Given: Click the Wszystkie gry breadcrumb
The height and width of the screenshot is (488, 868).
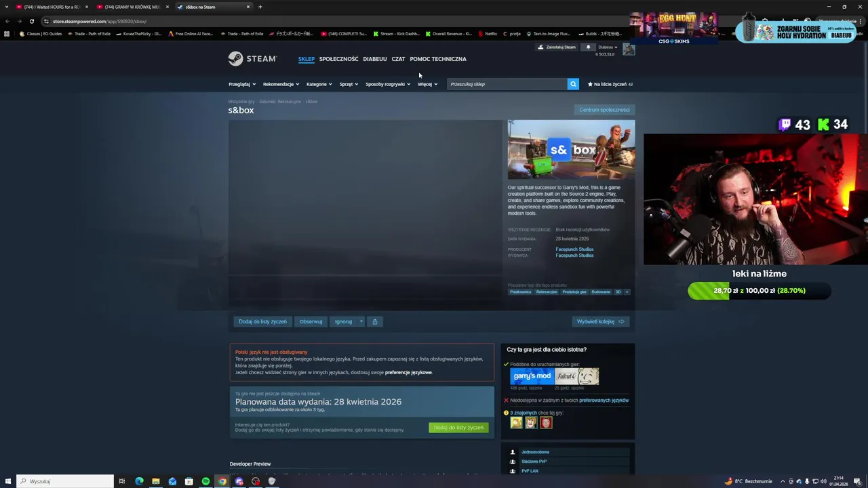Looking at the screenshot, I should point(241,102).
